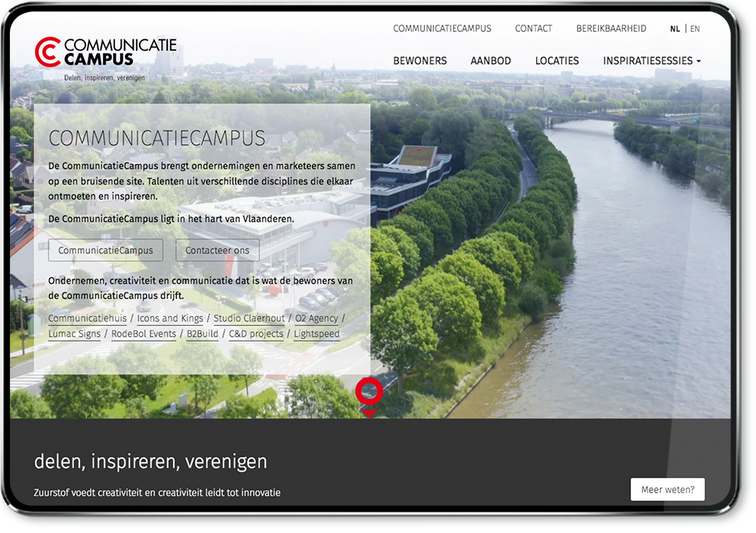Go to the BEREIKBAARHEID page
The height and width of the screenshot is (533, 756).
tap(611, 29)
